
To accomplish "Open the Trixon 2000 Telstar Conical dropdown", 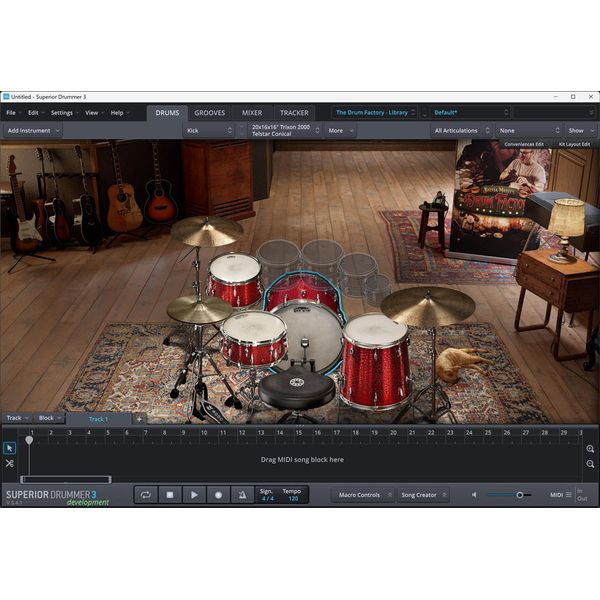I will pos(284,130).
